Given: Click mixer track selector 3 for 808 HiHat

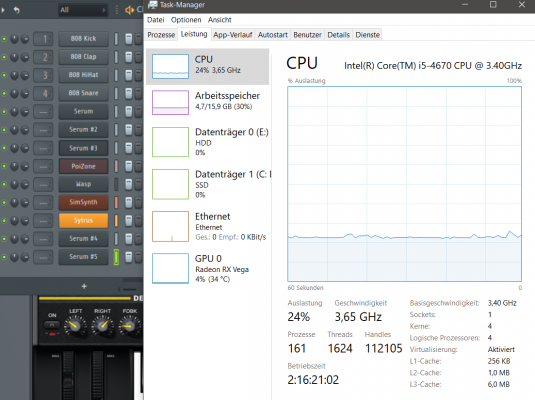Looking at the screenshot, I should [x=43, y=75].
